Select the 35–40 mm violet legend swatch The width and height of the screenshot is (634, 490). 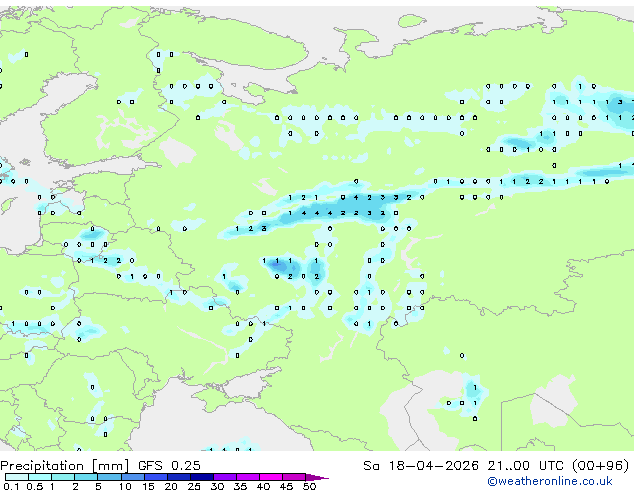coord(248,477)
